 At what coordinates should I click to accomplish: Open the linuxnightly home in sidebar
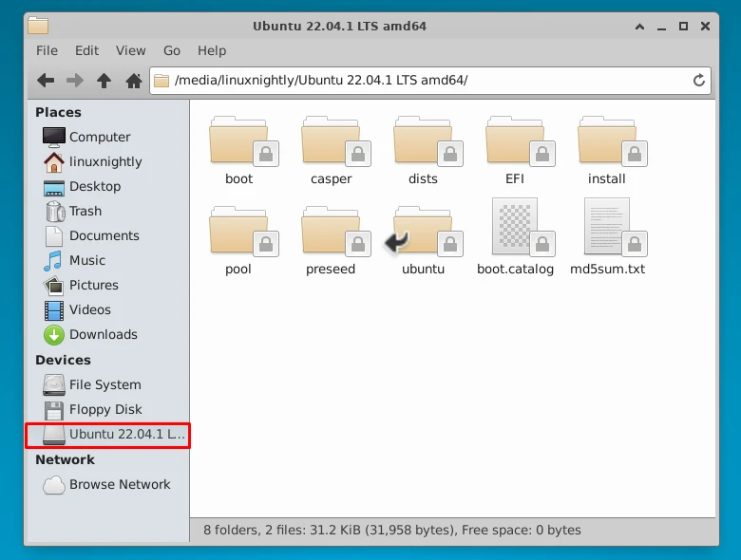108,161
